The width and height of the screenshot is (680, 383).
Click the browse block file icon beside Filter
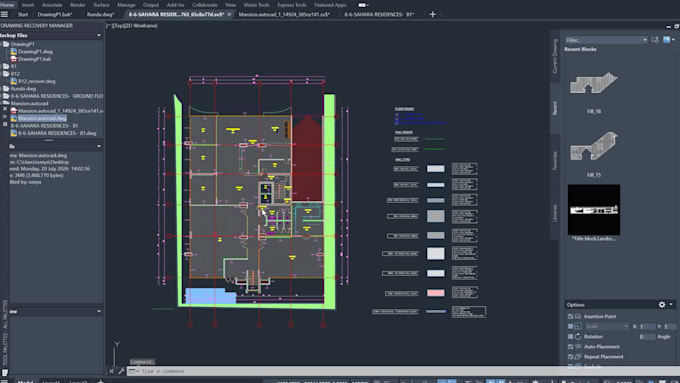[x=655, y=40]
